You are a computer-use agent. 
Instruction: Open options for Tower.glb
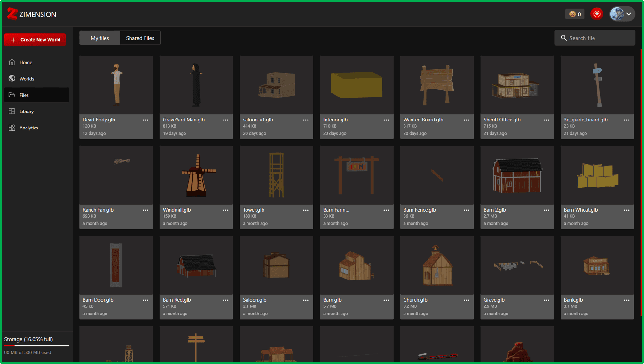[306, 210]
